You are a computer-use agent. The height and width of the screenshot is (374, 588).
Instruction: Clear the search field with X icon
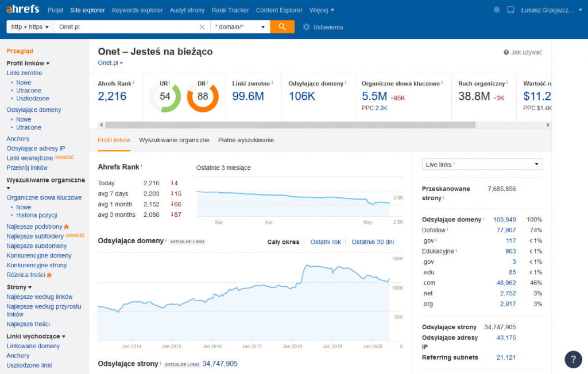[x=202, y=27]
